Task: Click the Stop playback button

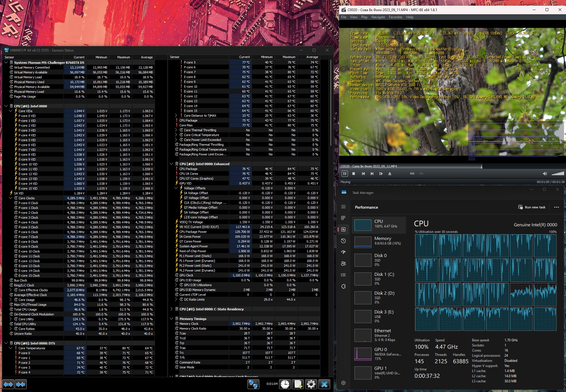Action: [354, 174]
